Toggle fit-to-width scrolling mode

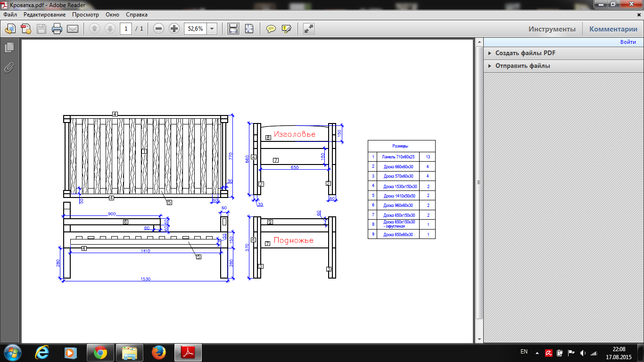[x=233, y=29]
